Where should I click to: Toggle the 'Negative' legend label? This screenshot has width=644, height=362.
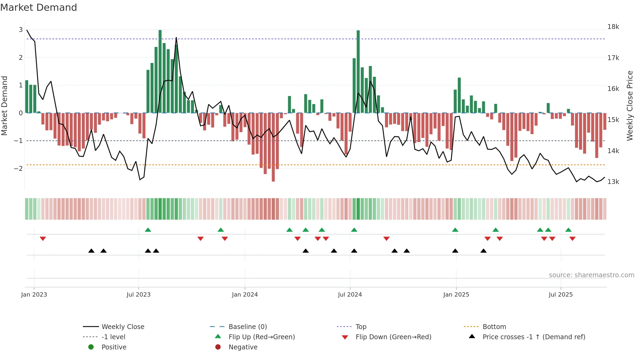(x=243, y=347)
